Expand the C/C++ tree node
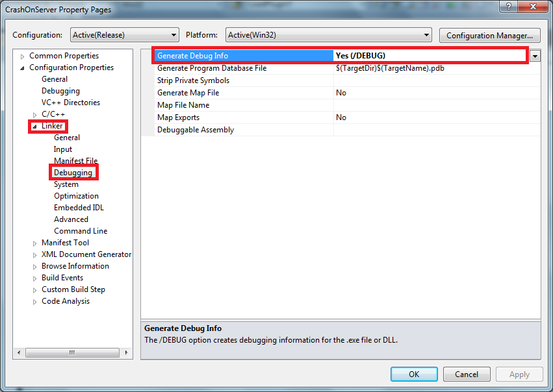 [x=35, y=115]
